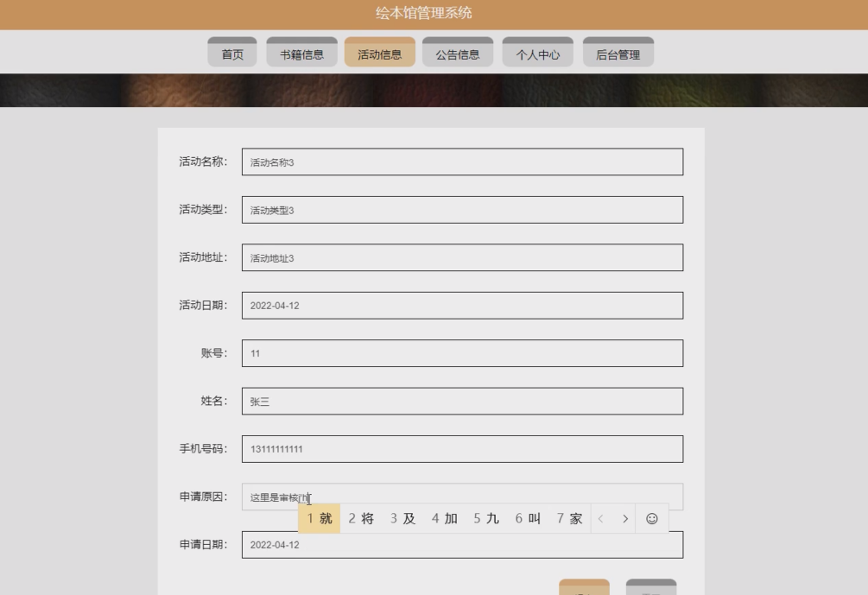
Task: Click the 姓名 name field
Action: pyautogui.click(x=462, y=401)
